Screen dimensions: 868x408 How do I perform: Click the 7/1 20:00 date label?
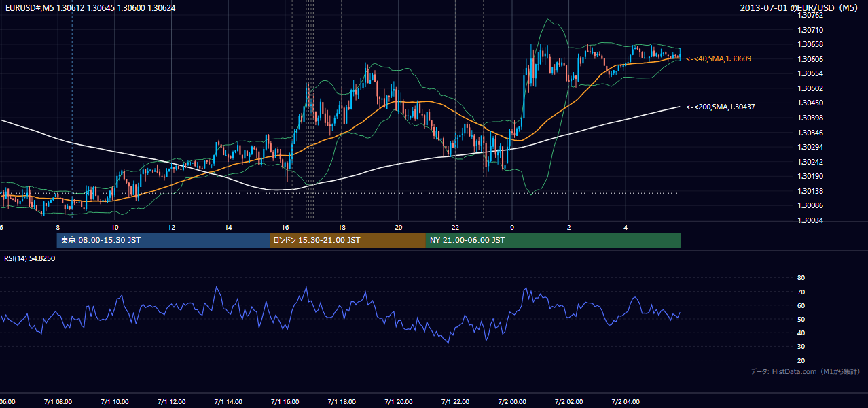(399, 402)
